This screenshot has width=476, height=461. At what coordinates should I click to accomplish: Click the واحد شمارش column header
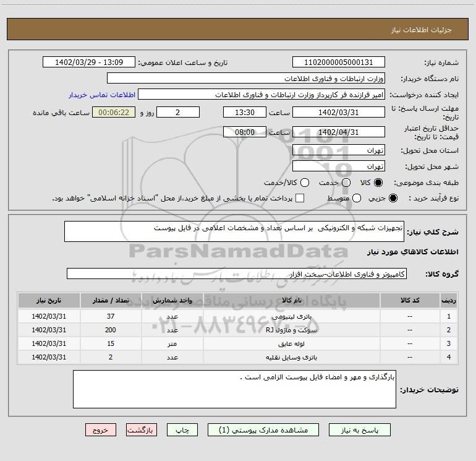pyautogui.click(x=172, y=300)
